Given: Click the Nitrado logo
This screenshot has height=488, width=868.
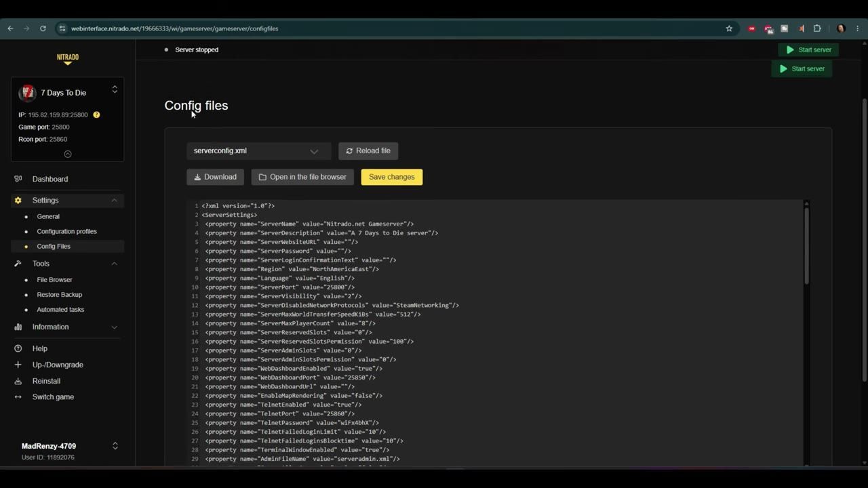Looking at the screenshot, I should tap(68, 59).
